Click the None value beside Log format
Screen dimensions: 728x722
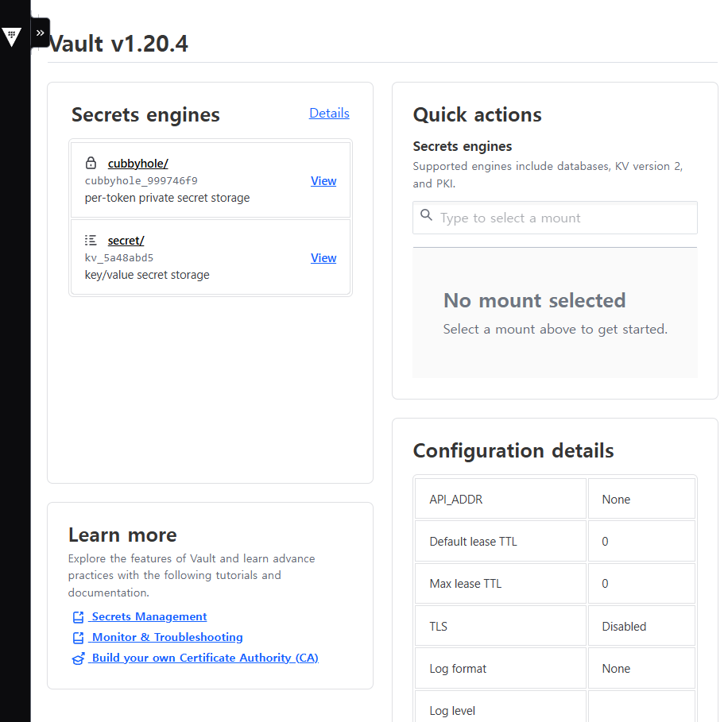[616, 669]
